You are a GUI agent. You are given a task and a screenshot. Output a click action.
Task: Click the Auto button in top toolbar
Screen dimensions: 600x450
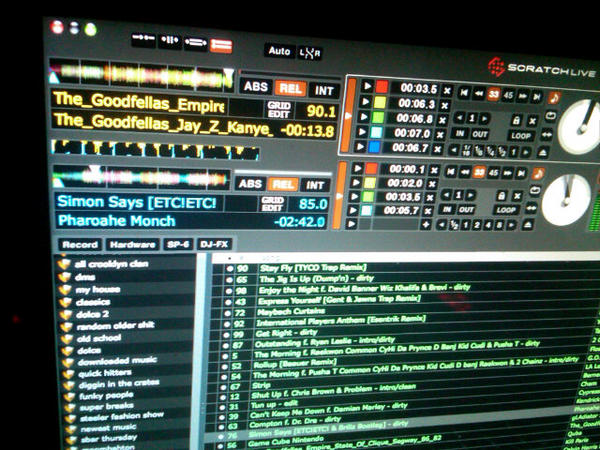pyautogui.click(x=279, y=51)
